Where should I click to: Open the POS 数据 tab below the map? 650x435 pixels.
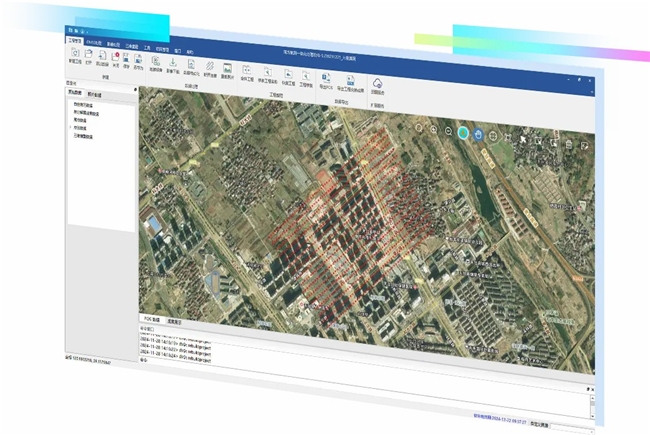tap(151, 318)
